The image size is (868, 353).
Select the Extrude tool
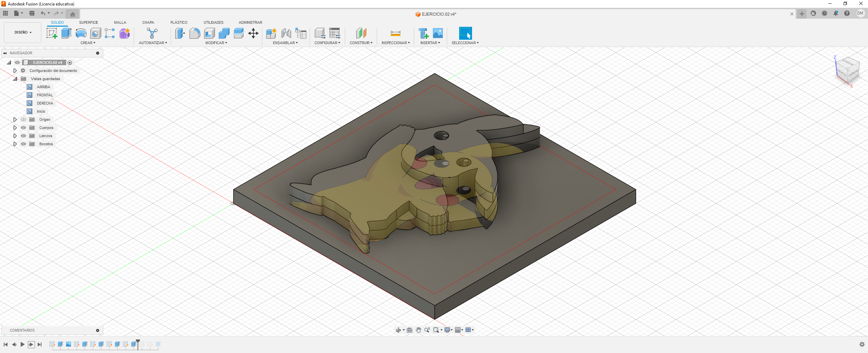[x=66, y=33]
